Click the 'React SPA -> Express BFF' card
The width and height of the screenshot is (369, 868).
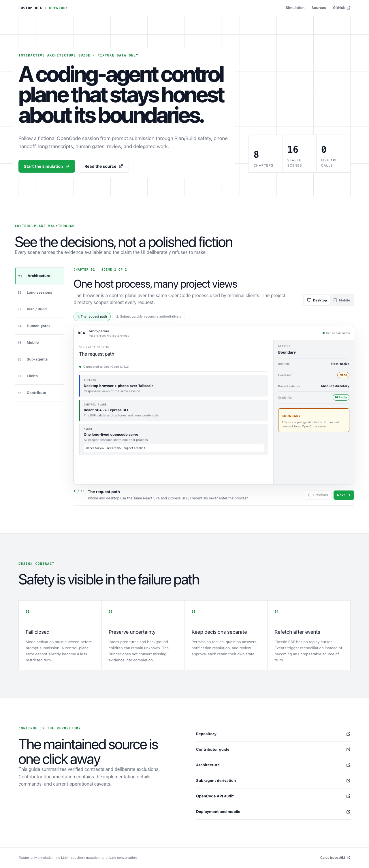pyautogui.click(x=174, y=410)
